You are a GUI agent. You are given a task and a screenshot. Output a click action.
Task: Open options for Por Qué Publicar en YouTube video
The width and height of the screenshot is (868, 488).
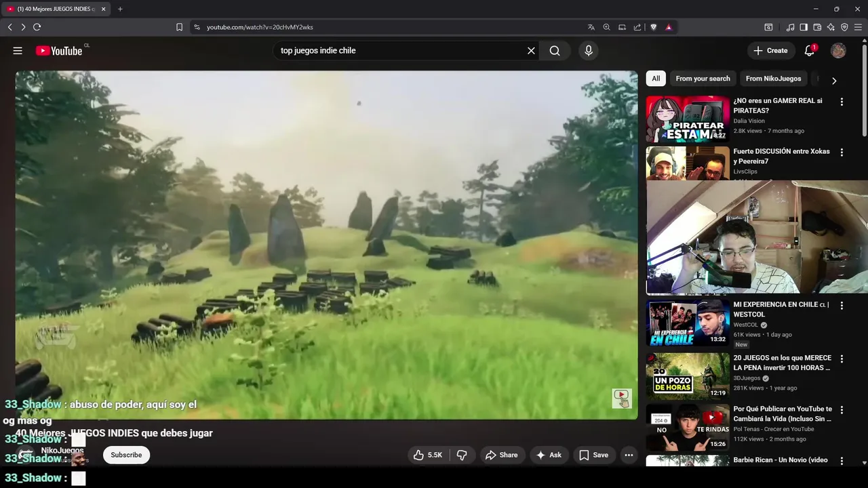pyautogui.click(x=842, y=410)
